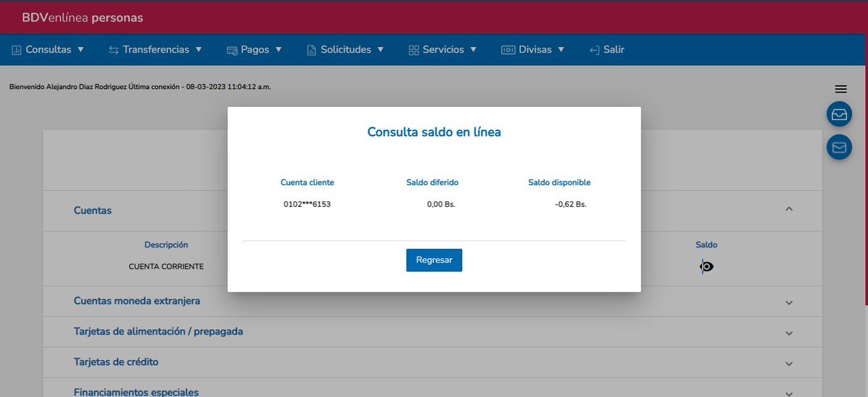This screenshot has width=868, height=397.
Task: Click the Servicios grid icon
Action: click(x=414, y=50)
